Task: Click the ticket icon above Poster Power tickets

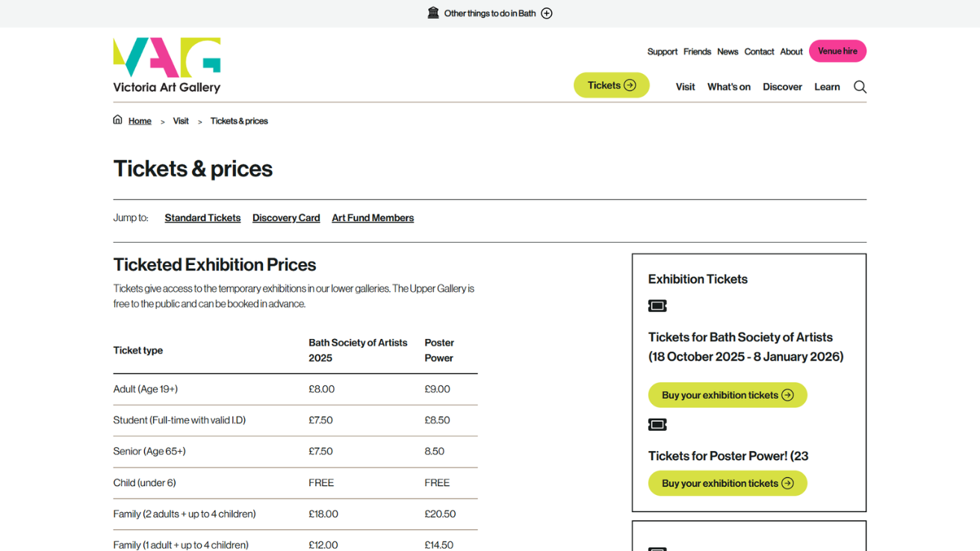Action: (657, 424)
